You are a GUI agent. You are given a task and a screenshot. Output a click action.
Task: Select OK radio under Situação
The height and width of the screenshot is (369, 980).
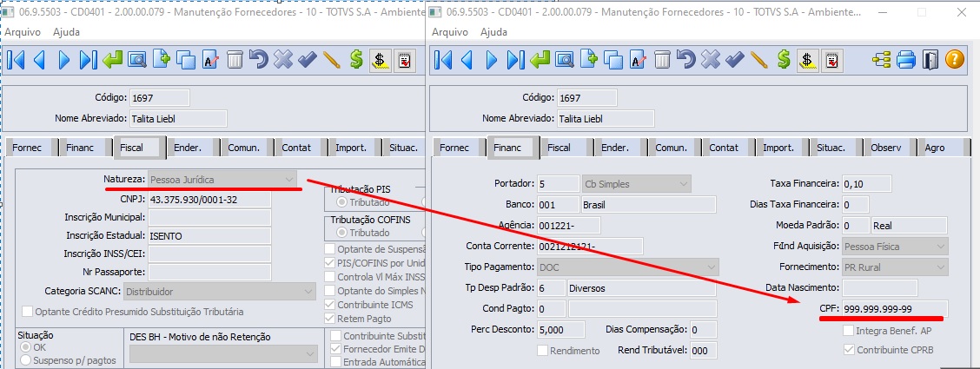pos(26,347)
